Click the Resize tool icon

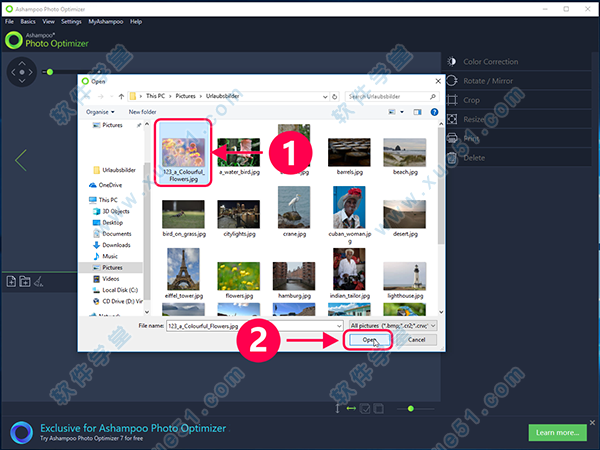coord(451,119)
